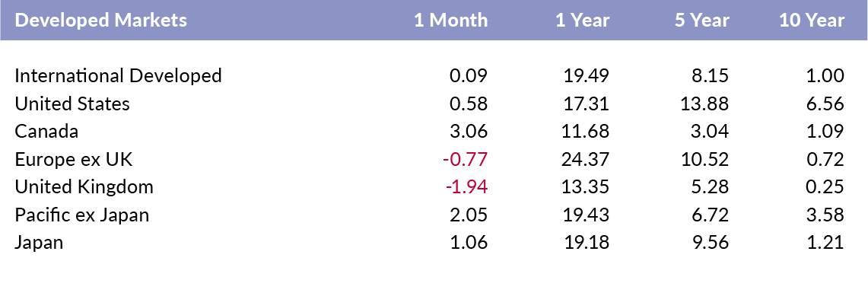Click Japan's 9.56 five-year value
This screenshot has width=868, height=296.
coord(711,243)
